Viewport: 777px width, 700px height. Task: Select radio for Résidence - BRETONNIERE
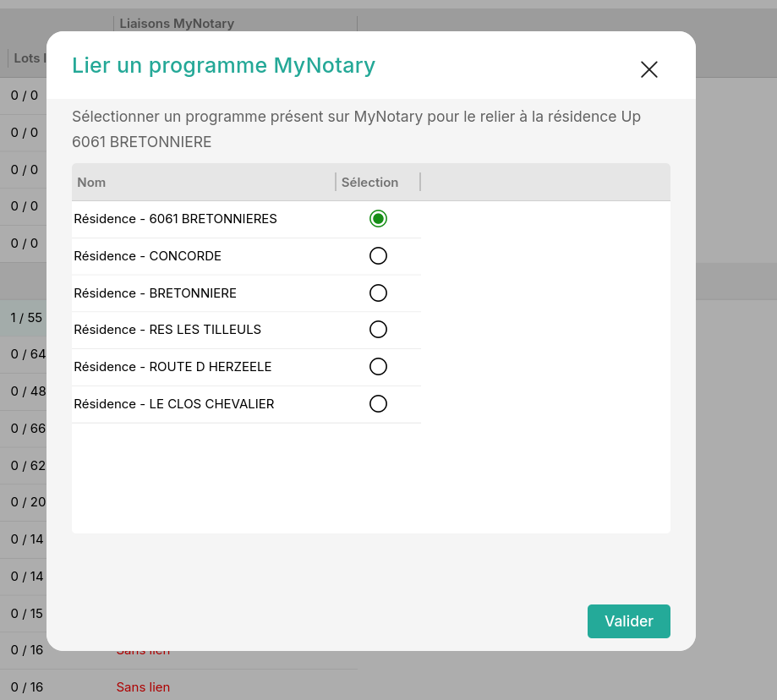pos(378,293)
